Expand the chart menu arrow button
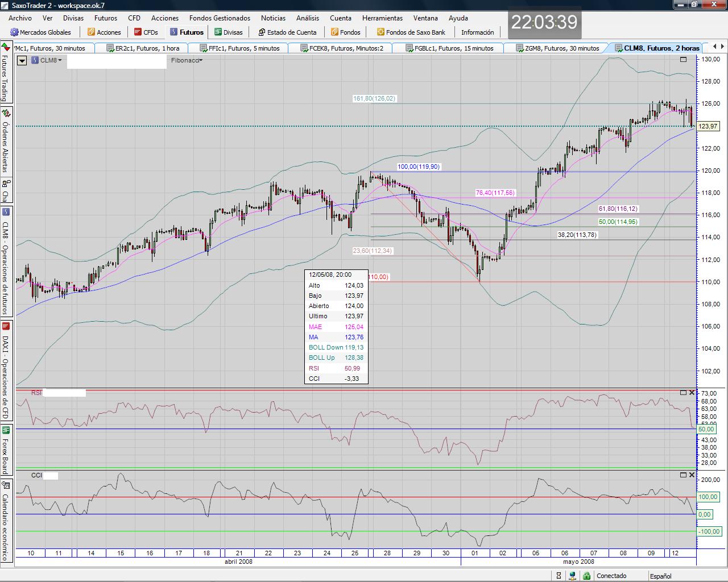Image resolution: width=728 pixels, height=582 pixels. click(22, 60)
